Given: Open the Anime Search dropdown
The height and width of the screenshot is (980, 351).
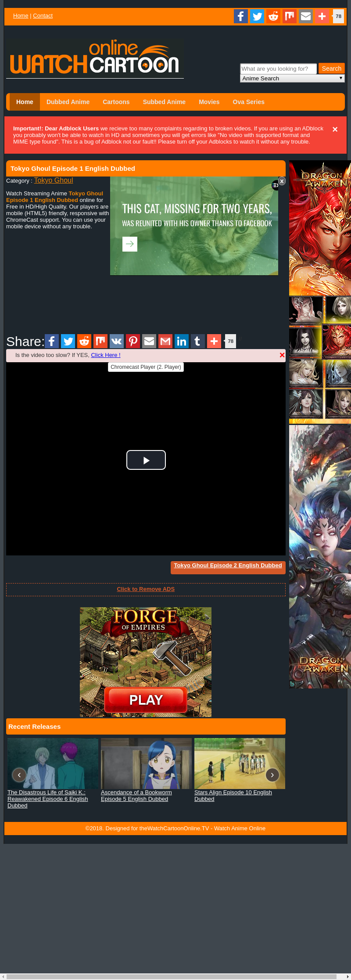Looking at the screenshot, I should (292, 79).
